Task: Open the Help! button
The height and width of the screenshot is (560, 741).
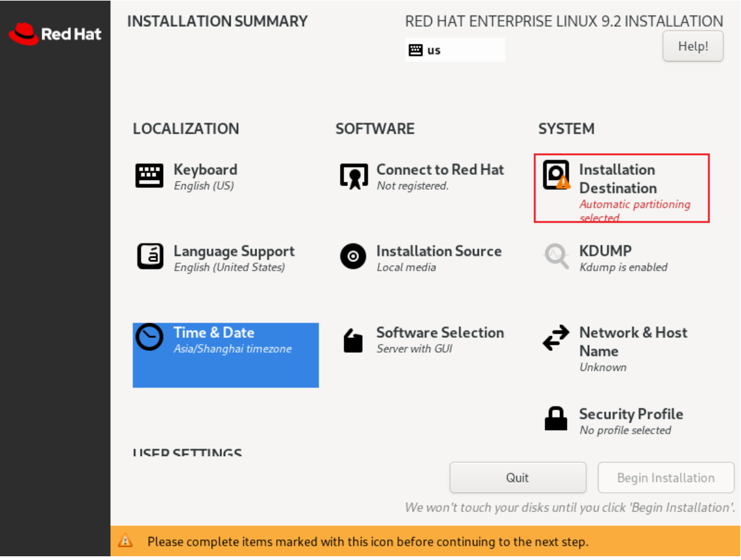Action: pyautogui.click(x=693, y=46)
